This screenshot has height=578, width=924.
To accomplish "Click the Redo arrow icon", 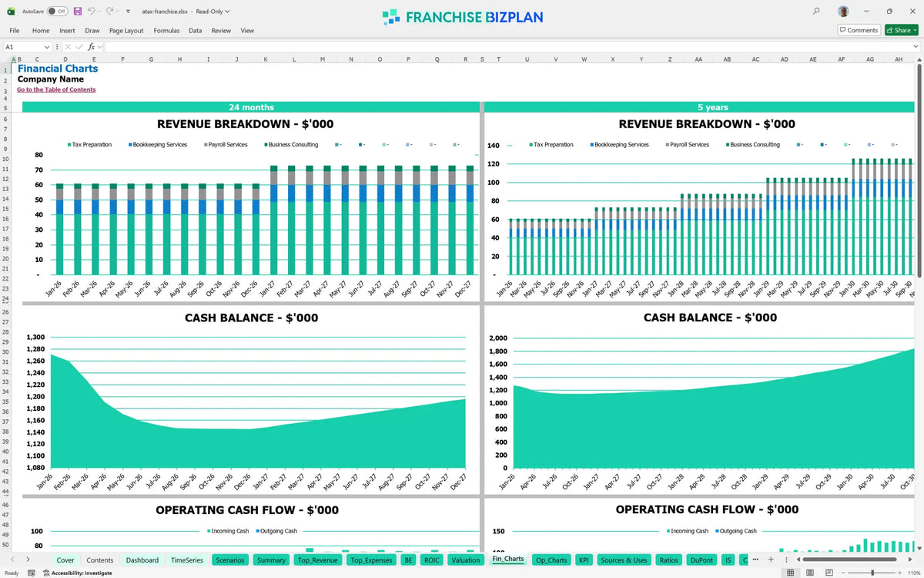I will [110, 12].
